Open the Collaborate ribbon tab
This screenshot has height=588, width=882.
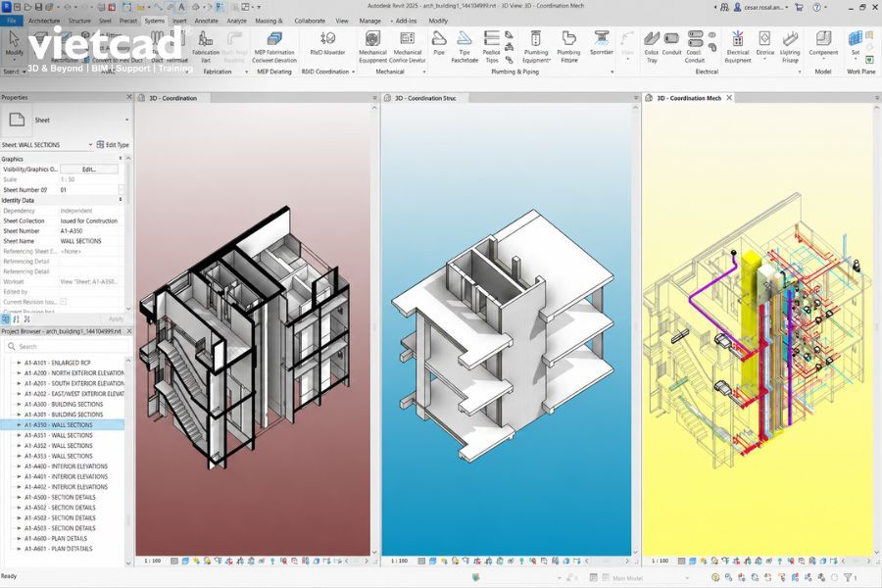310,21
